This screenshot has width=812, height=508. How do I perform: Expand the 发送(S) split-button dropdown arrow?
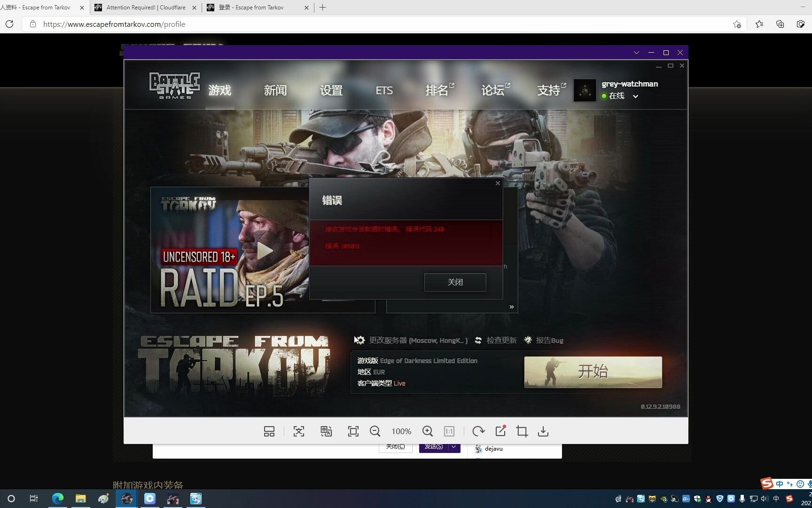coord(454,447)
